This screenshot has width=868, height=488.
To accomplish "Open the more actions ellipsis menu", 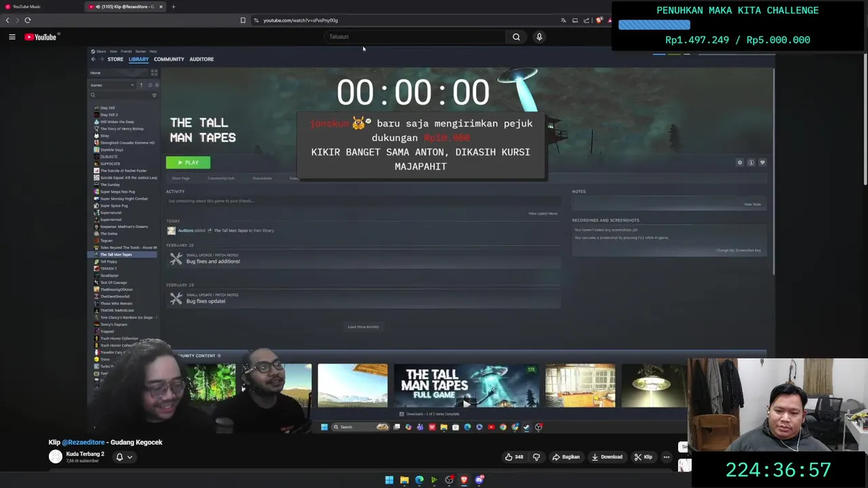I will [667, 457].
